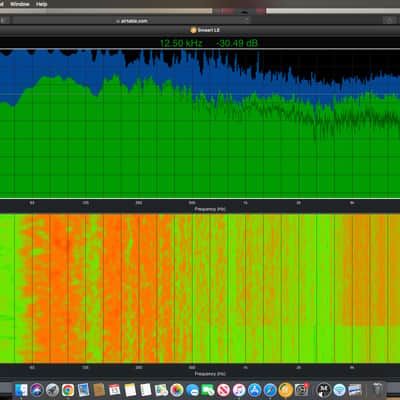Open Google Chrome from the dock
Image resolution: width=400 pixels, height=400 pixels.
click(68, 390)
